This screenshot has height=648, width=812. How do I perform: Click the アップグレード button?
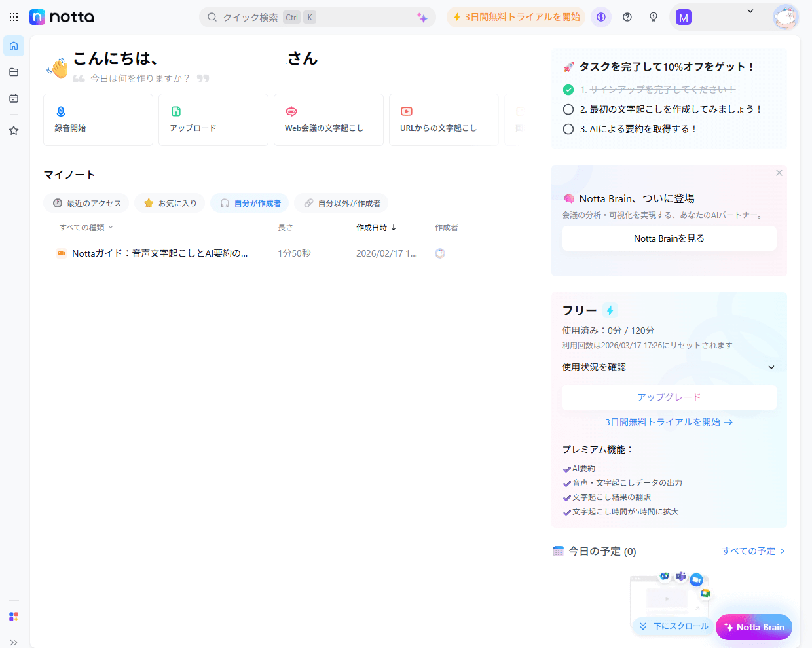669,397
